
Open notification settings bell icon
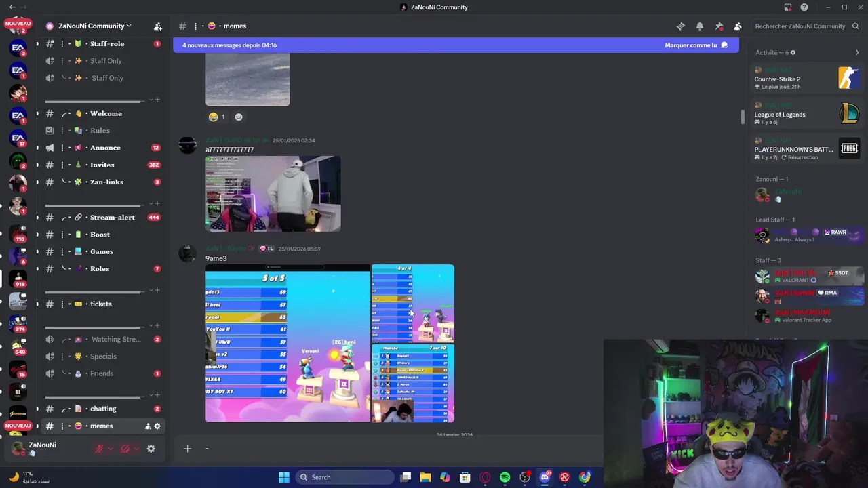point(700,26)
